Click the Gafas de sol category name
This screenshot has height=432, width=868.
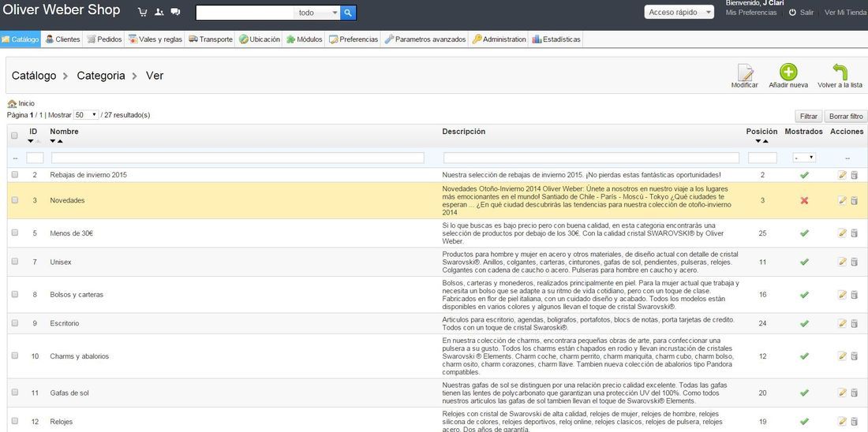click(x=69, y=393)
